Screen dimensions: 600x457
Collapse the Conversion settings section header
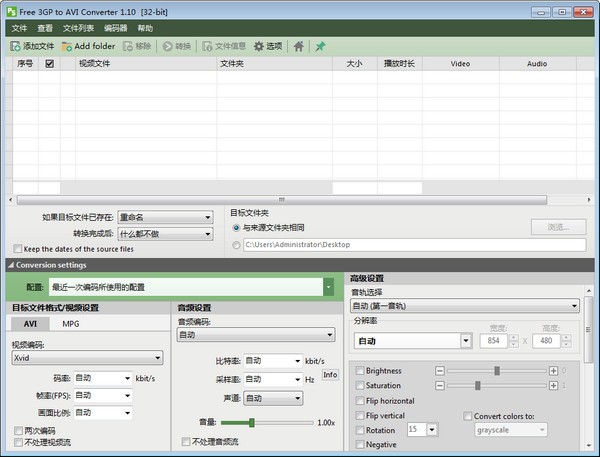click(10, 265)
